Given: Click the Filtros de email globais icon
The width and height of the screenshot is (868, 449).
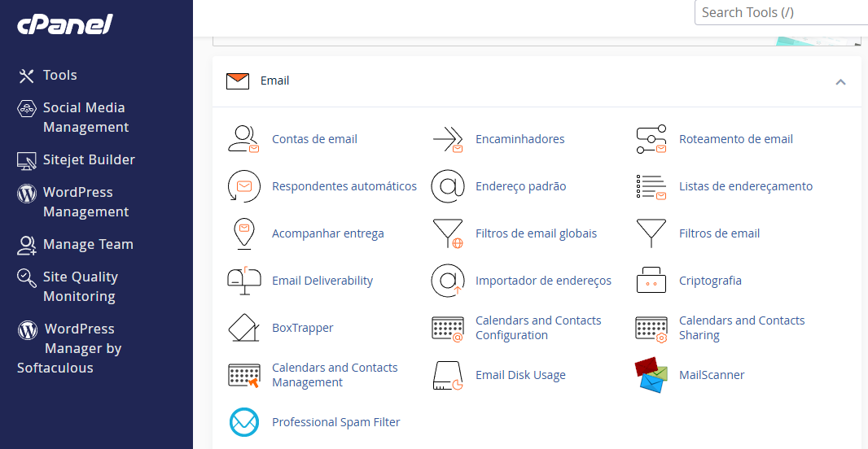Looking at the screenshot, I should 447,233.
